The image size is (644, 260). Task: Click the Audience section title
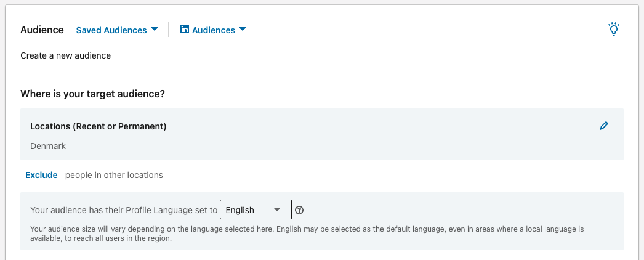(x=42, y=30)
